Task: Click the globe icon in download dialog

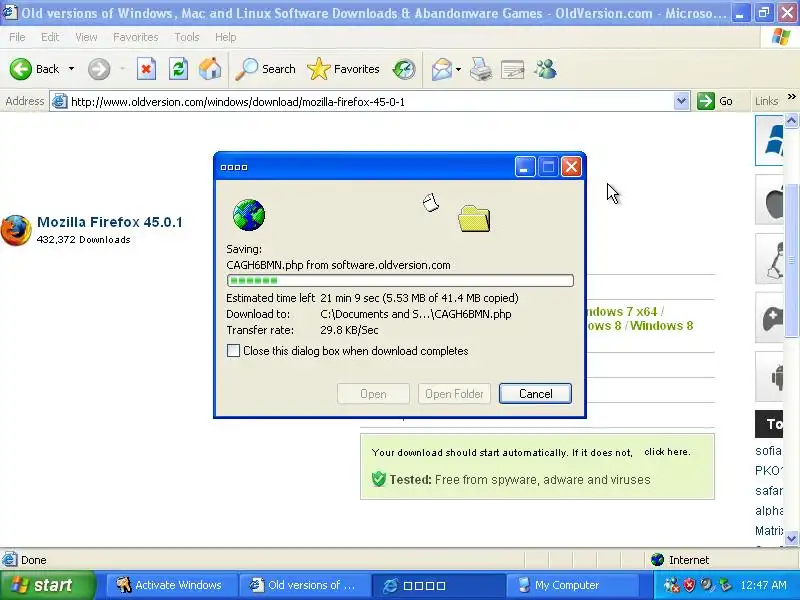Action: pos(249,215)
